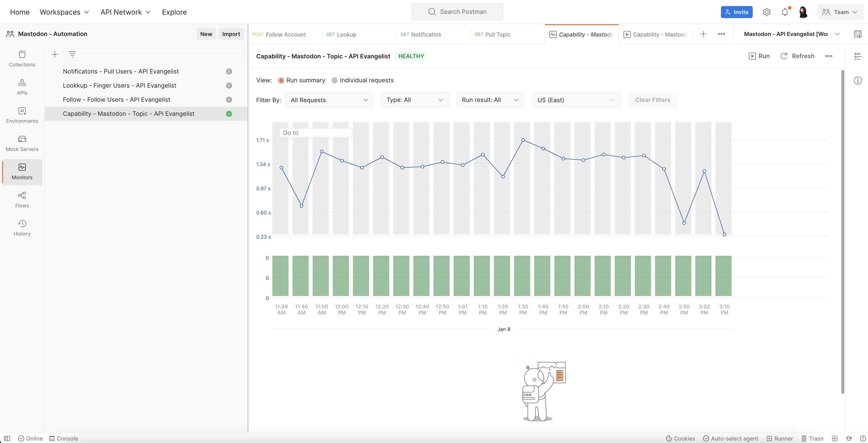Open US (East) region dropdown
The height and width of the screenshot is (443, 868).
click(x=576, y=100)
